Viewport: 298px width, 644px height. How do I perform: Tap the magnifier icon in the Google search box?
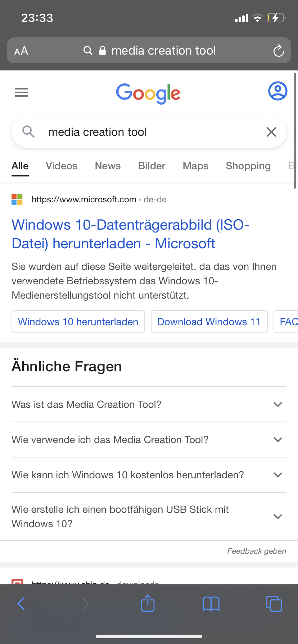[x=28, y=132]
